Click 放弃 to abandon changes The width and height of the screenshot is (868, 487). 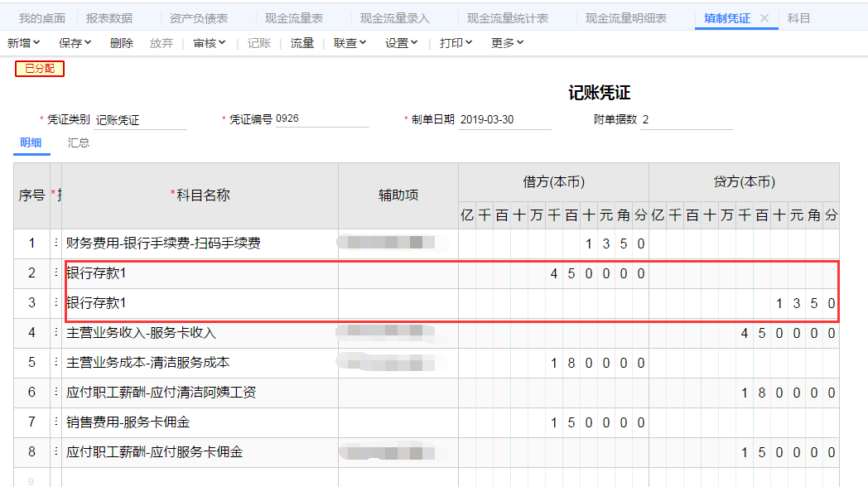click(x=162, y=42)
